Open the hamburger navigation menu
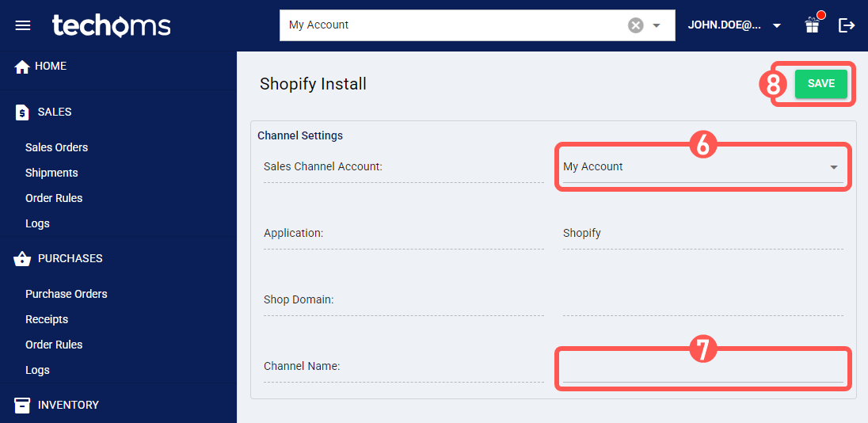Image resolution: width=868 pixels, height=423 pixels. point(23,26)
